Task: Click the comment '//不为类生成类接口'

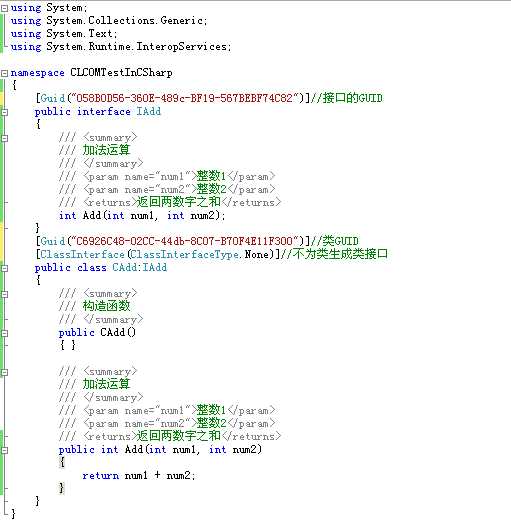Action: pos(334,254)
